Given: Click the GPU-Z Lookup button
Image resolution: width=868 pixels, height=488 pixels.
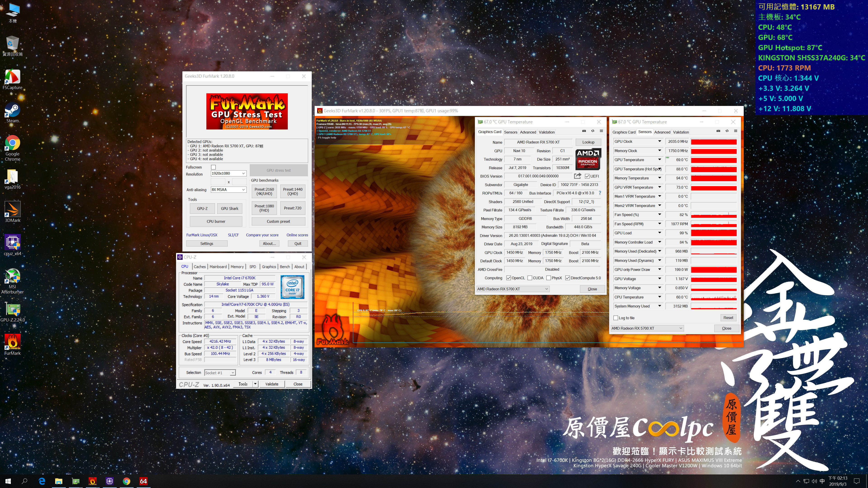Looking at the screenshot, I should tap(588, 142).
